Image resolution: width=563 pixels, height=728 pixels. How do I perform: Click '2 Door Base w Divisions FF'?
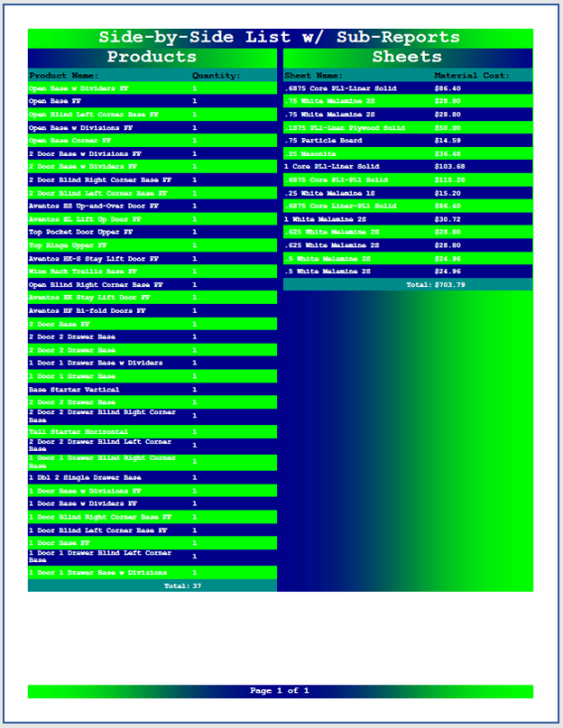point(85,153)
